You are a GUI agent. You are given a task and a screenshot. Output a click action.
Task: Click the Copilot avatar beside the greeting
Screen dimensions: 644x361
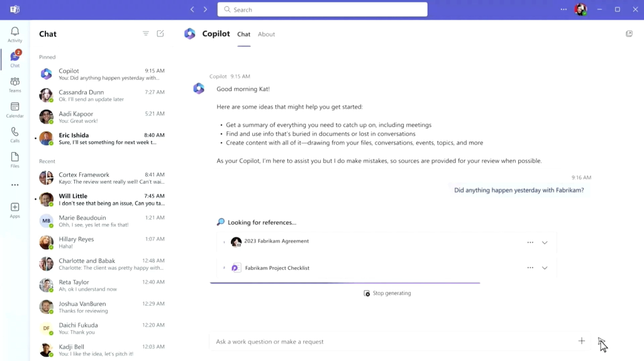tap(199, 88)
